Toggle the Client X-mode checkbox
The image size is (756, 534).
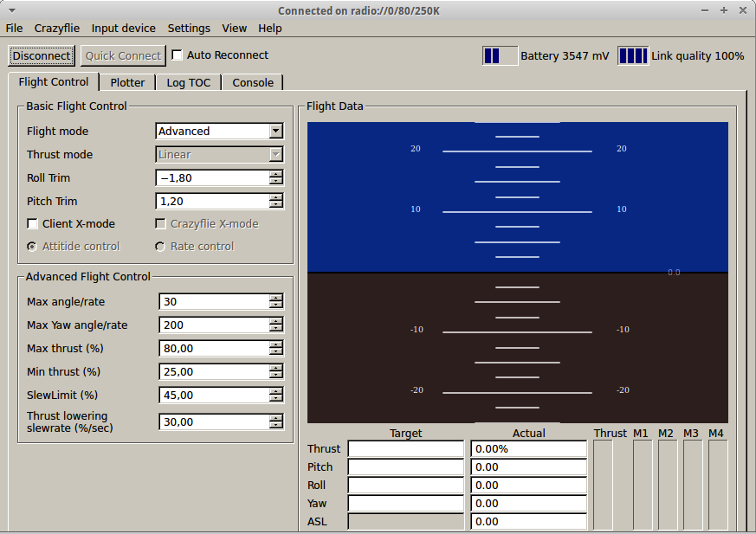[x=33, y=224]
